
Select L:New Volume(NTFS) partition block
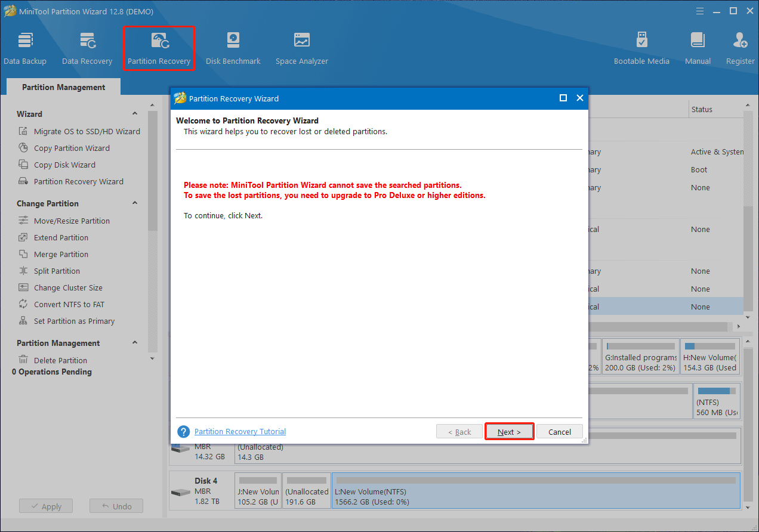536,490
